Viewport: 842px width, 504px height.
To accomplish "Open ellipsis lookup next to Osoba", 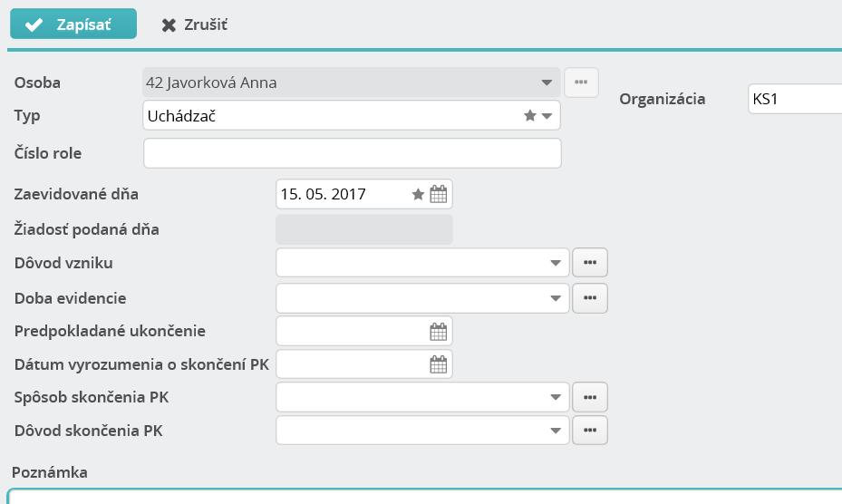I will point(581,82).
